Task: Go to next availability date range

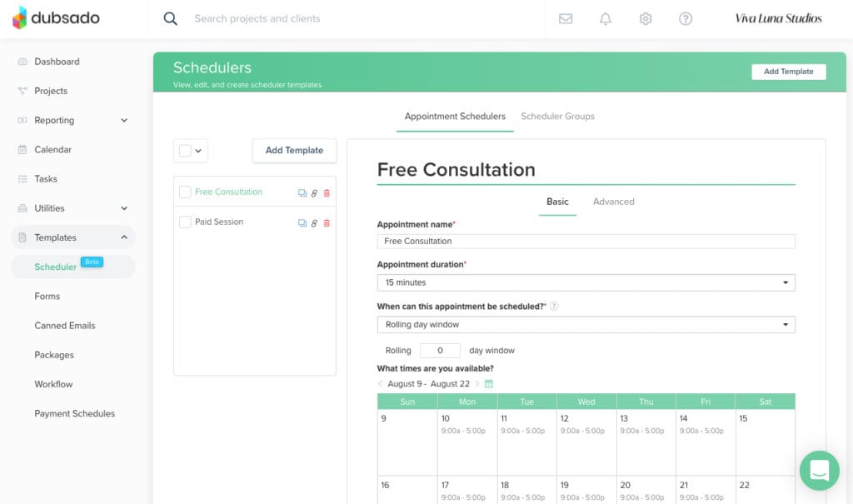Action: point(477,384)
